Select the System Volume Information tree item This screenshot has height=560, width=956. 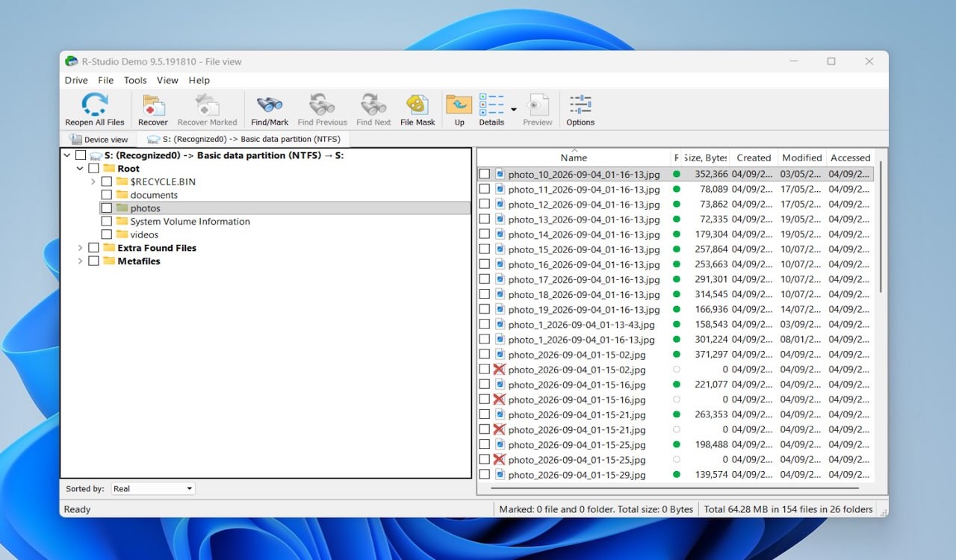tap(190, 222)
